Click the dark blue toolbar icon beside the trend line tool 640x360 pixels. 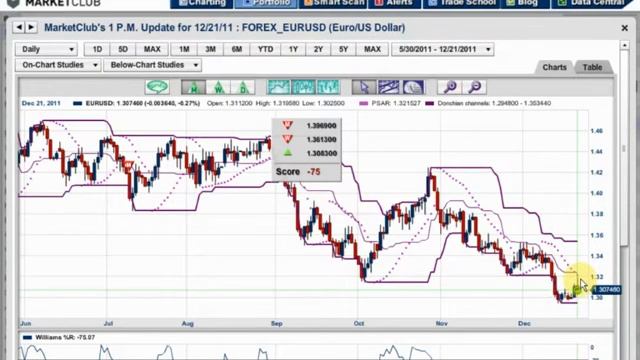pos(413,87)
